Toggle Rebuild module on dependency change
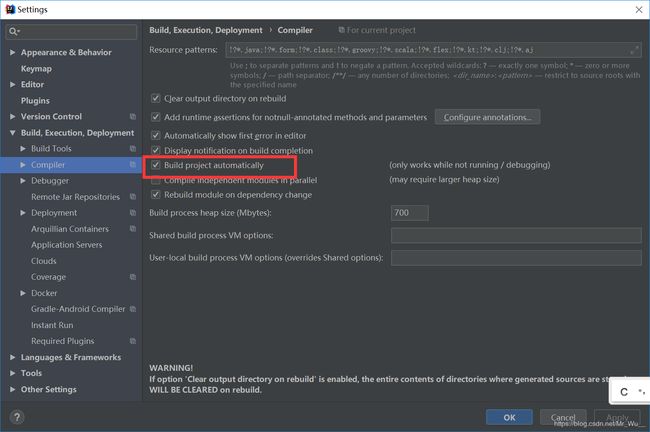650x432 pixels. coord(155,194)
